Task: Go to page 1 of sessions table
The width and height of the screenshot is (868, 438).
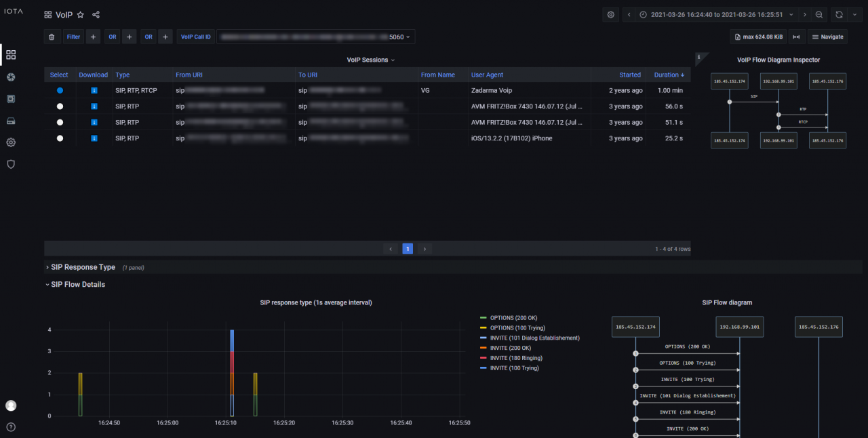Action: click(x=408, y=249)
